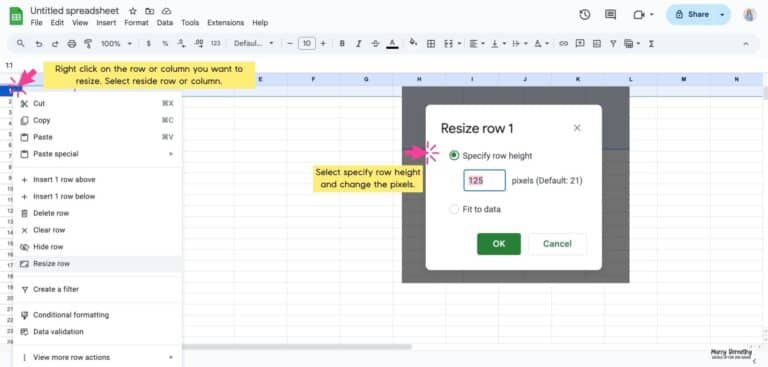Open the text color picker
The width and height of the screenshot is (768, 367).
pyautogui.click(x=392, y=44)
